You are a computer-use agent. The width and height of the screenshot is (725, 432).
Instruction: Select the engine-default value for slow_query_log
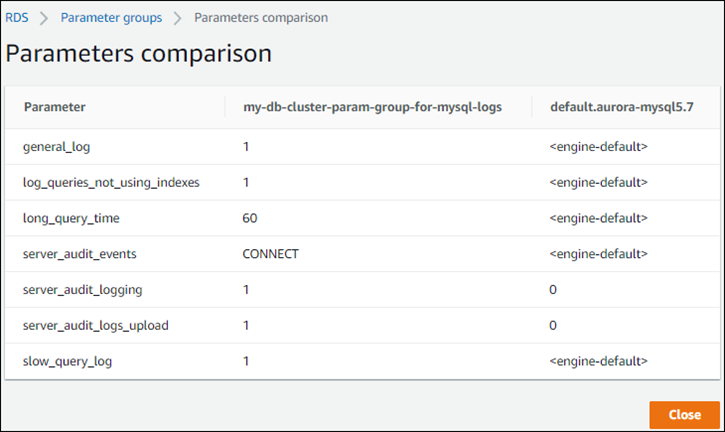598,360
